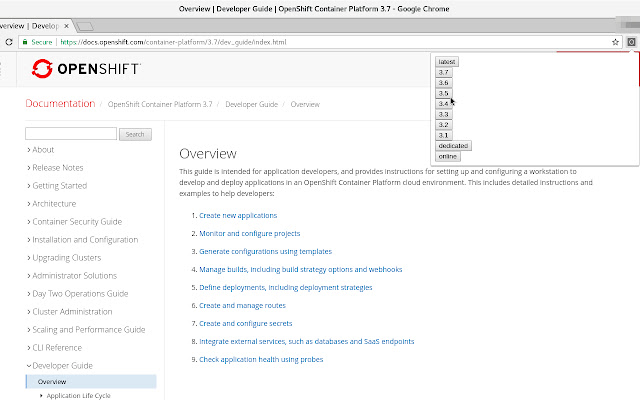Select version 3.2 in the popup

(x=444, y=125)
